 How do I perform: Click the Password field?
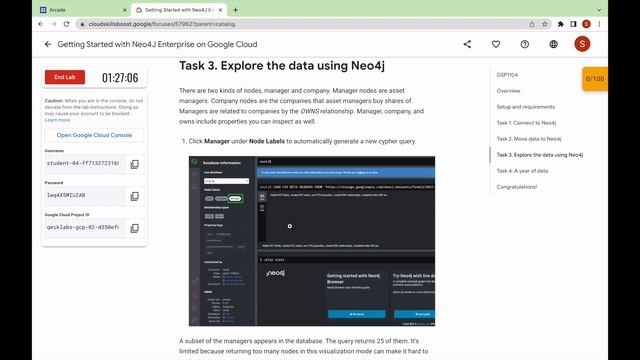pos(84,196)
